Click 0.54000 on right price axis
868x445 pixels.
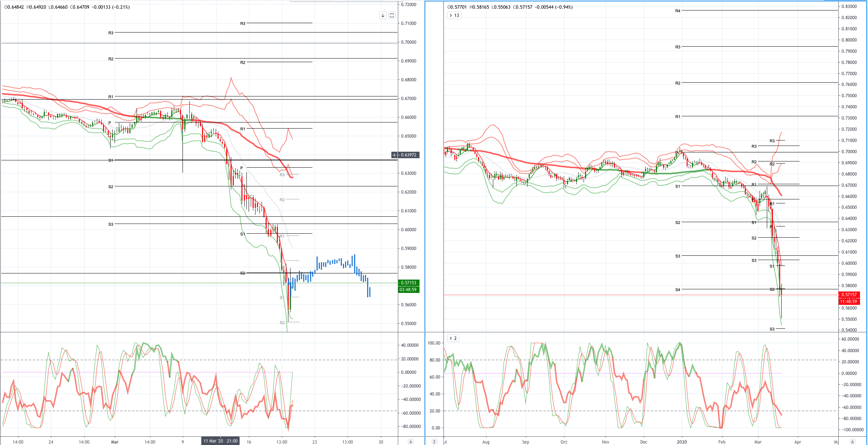(849, 330)
